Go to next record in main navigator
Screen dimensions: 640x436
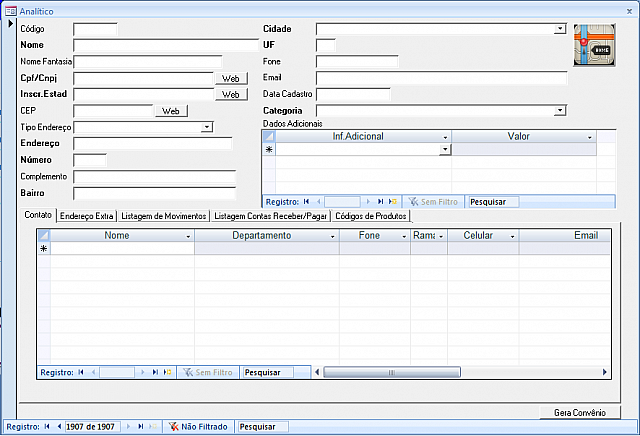(x=128, y=427)
